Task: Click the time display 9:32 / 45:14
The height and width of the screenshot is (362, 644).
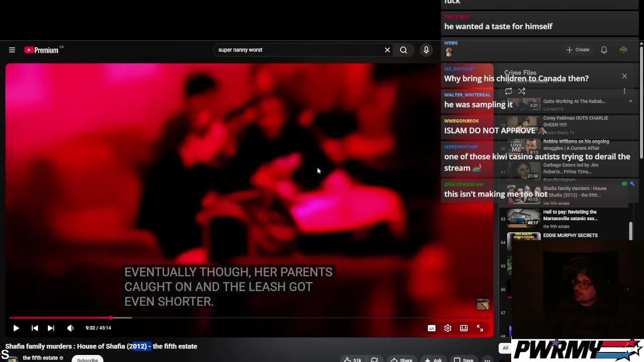Action: [98, 328]
